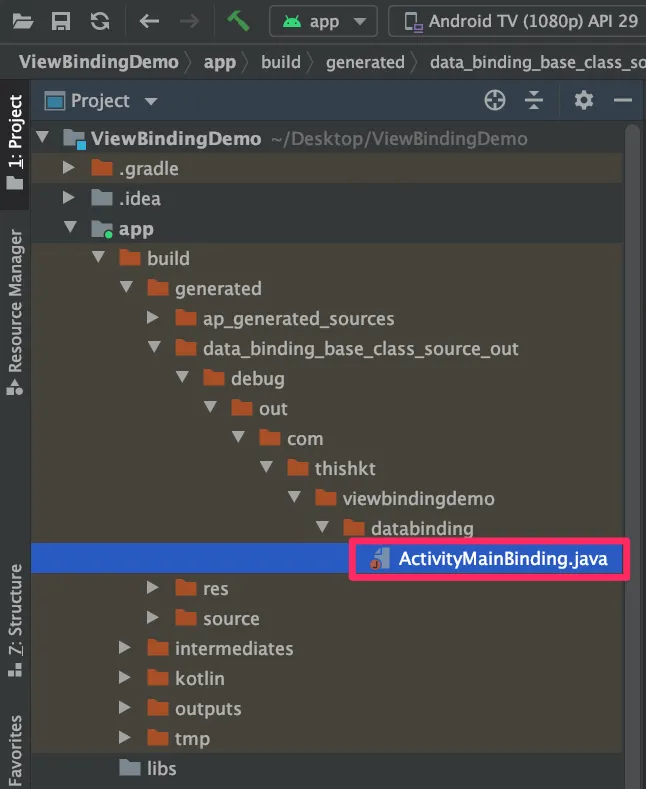The height and width of the screenshot is (789, 646).
Task: Select the viewbindingdemo folder name
Action: [x=419, y=499]
